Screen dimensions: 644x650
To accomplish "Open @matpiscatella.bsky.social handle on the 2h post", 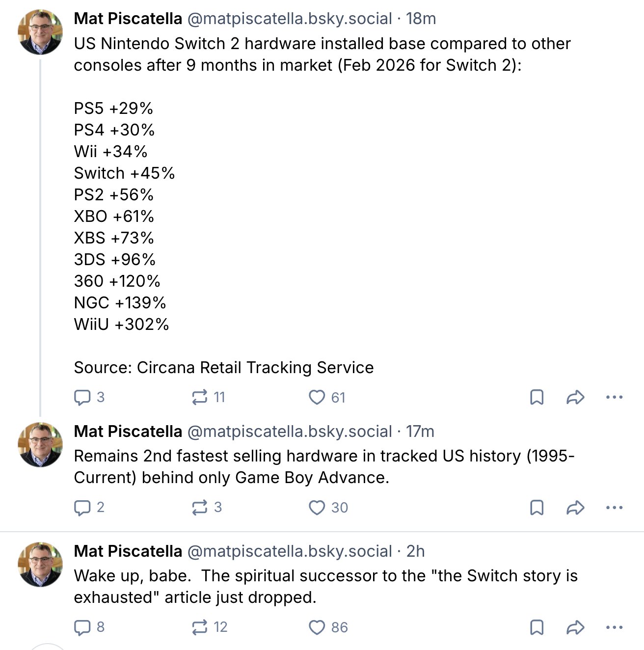I will [x=290, y=551].
